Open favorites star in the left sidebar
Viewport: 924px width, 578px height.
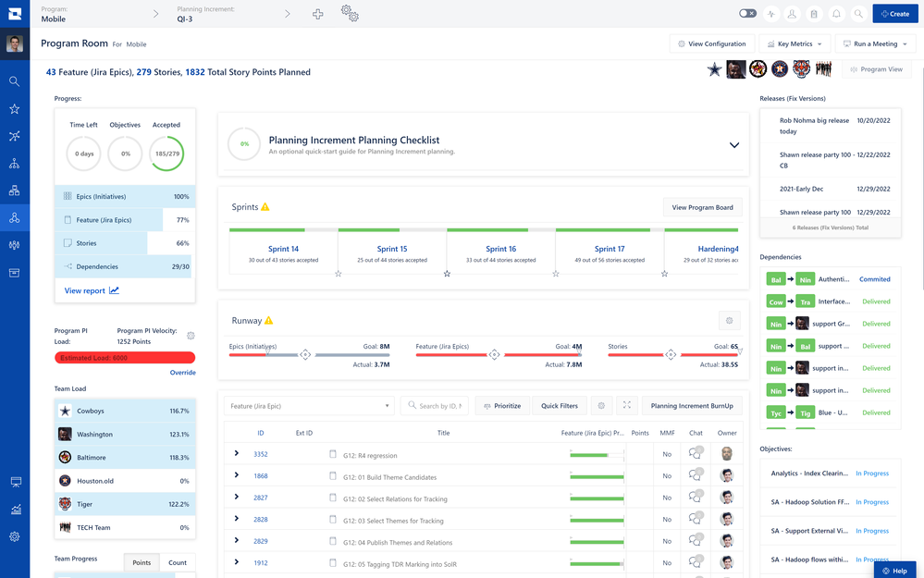(14, 109)
